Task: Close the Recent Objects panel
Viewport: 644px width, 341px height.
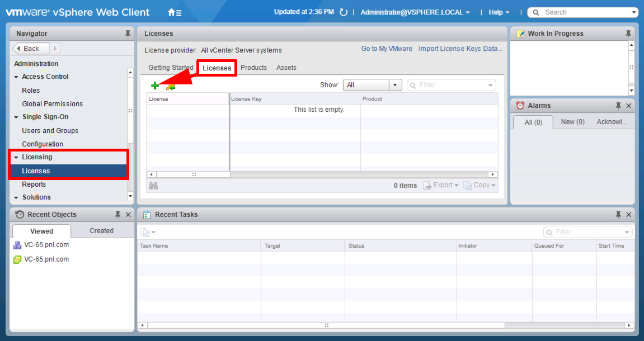Action: pos(128,215)
